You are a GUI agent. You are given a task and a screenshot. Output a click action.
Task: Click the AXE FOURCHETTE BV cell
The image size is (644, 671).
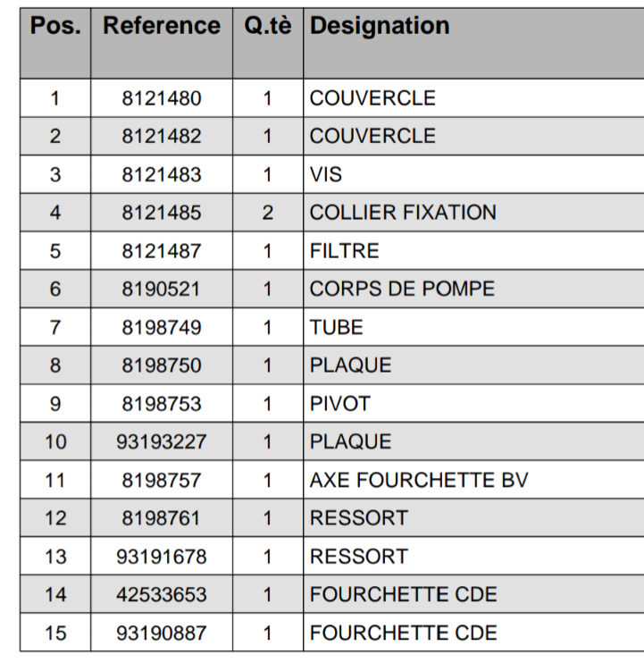click(x=419, y=481)
